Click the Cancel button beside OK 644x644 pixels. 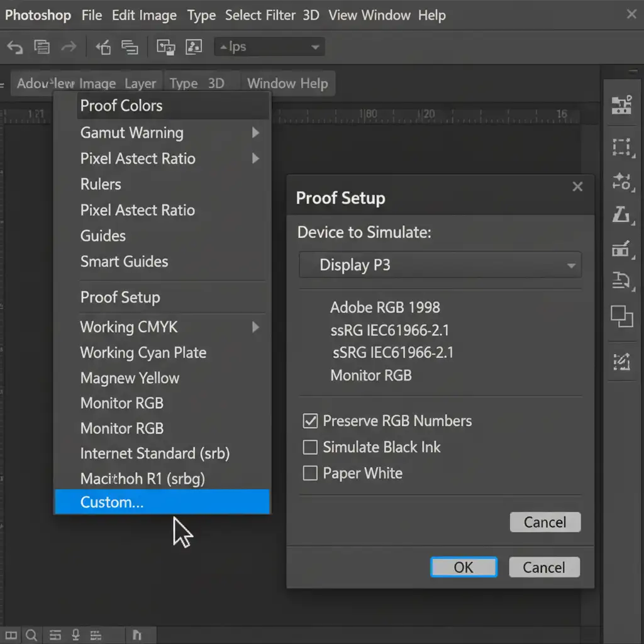coord(544,567)
